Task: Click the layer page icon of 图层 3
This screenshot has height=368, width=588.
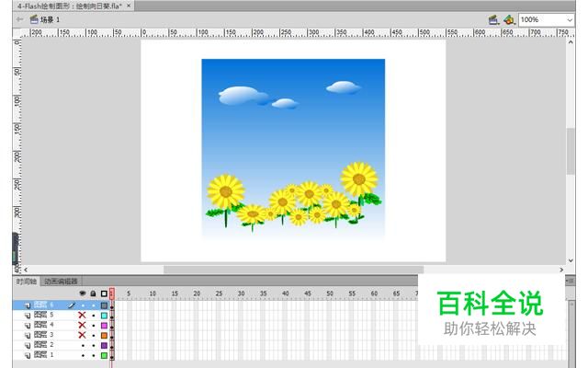Action: tap(27, 335)
